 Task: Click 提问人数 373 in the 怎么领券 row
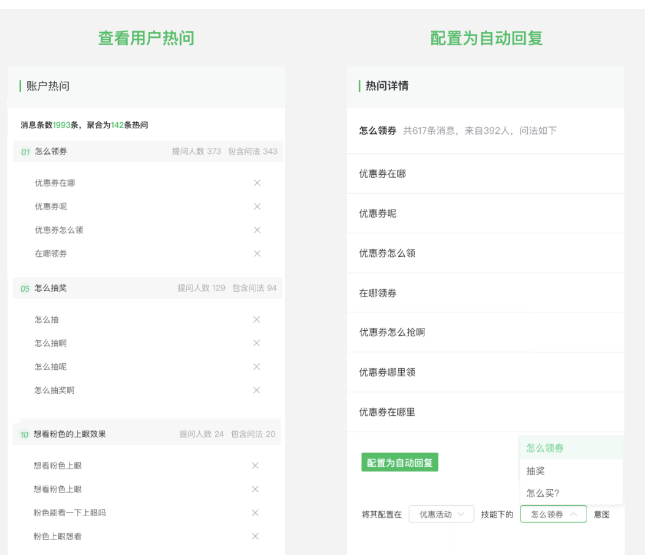pos(196,151)
